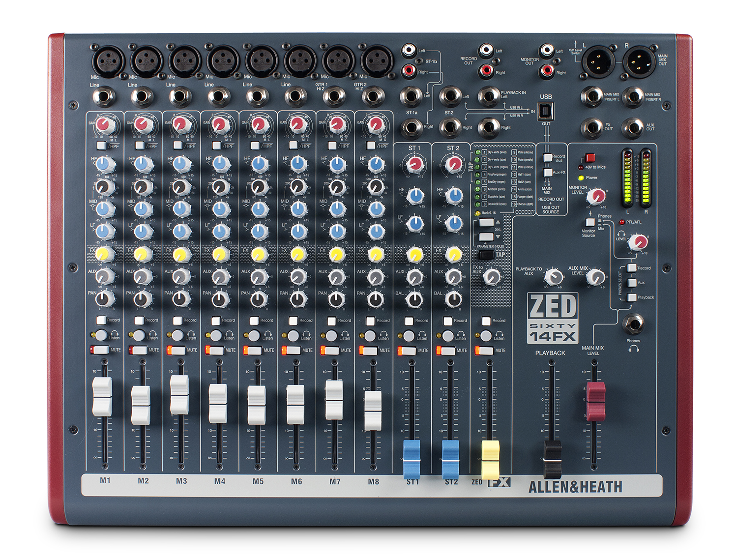Screen dimensions: 736x560
Task: Toggle the Record switch on channel M2
Action: pos(140,320)
